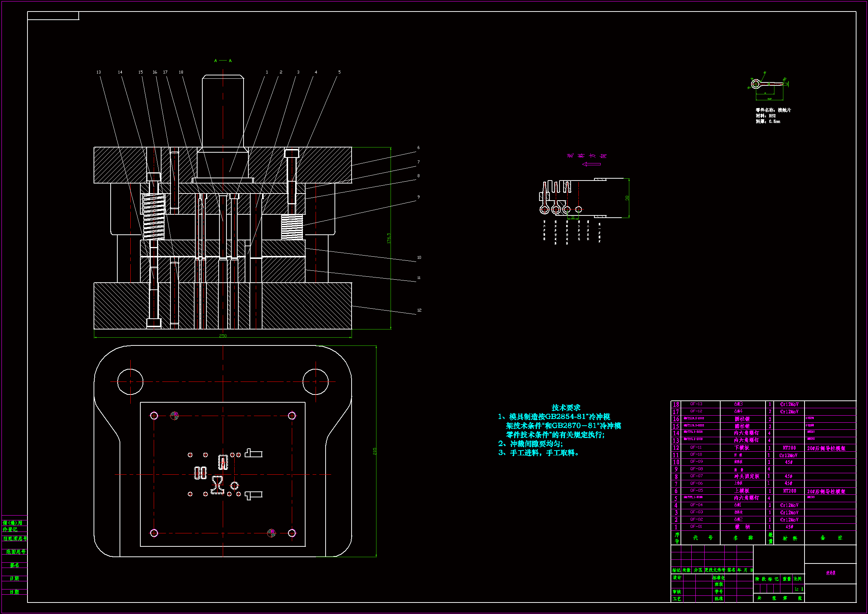Click the coiled spring on section view's left
The width and height of the screenshot is (868, 614).
point(154,217)
